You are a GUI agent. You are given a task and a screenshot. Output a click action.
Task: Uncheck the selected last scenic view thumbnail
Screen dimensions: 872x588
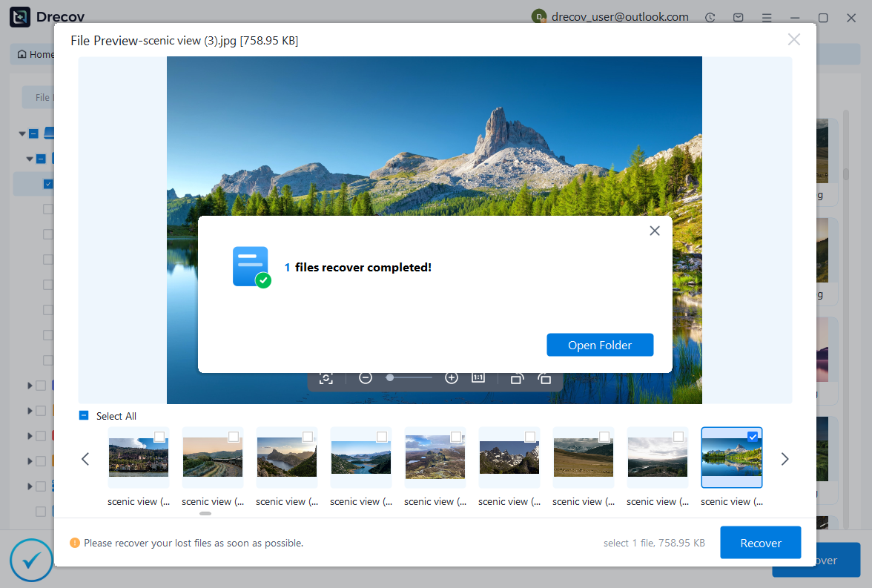click(753, 437)
